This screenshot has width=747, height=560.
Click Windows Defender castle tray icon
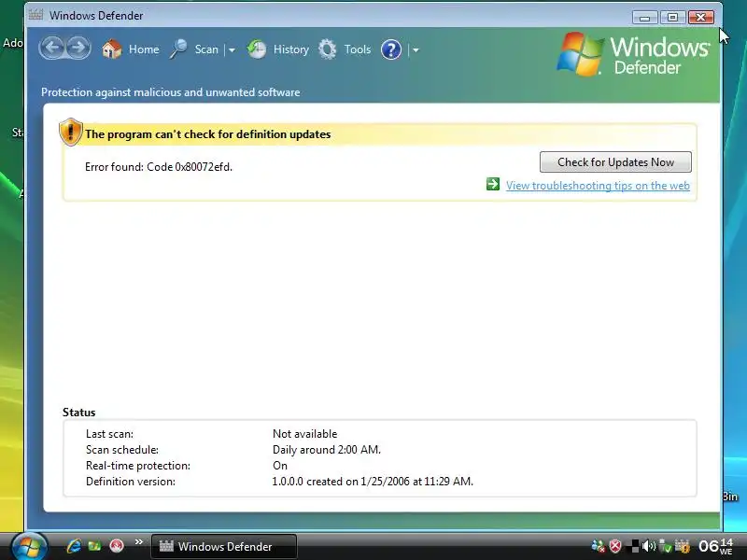point(683,546)
